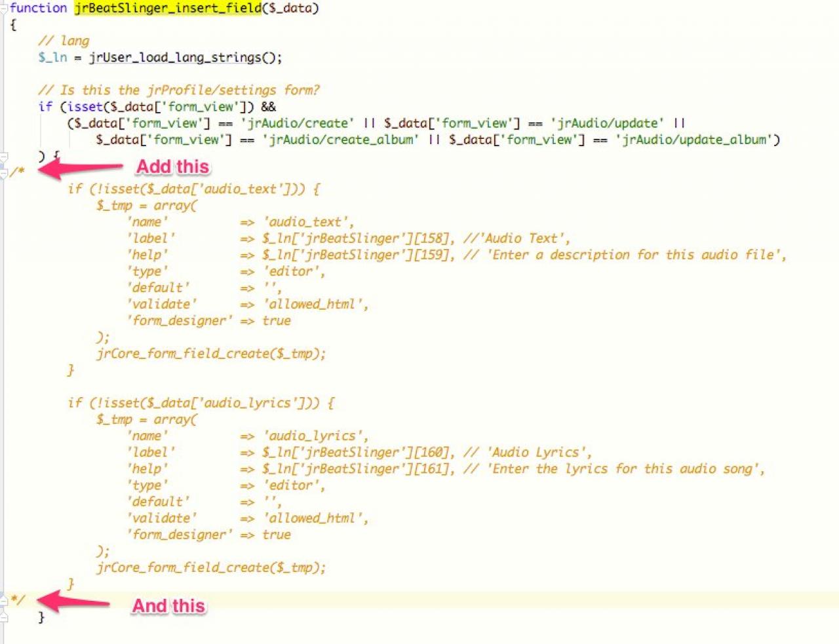Click the 'jrAudio/create_album' string
This screenshot has width=839, height=644.
(x=340, y=140)
